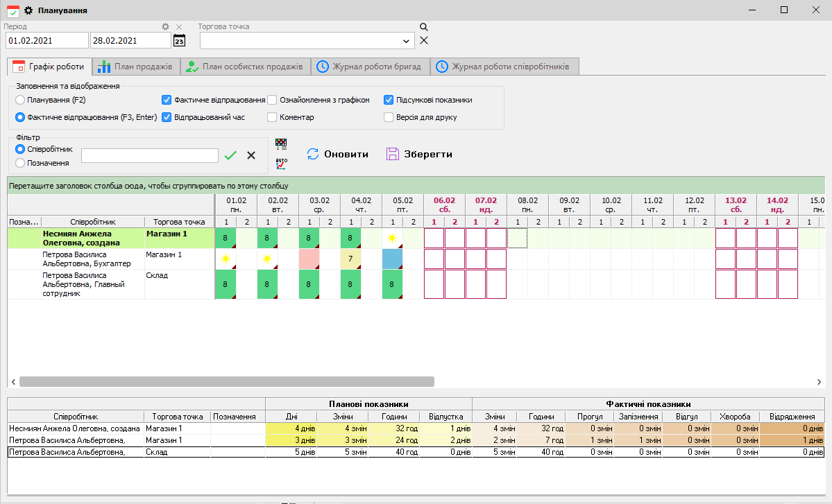Select the Планування (F2) radio button
The height and width of the screenshot is (504, 832).
click(x=20, y=100)
